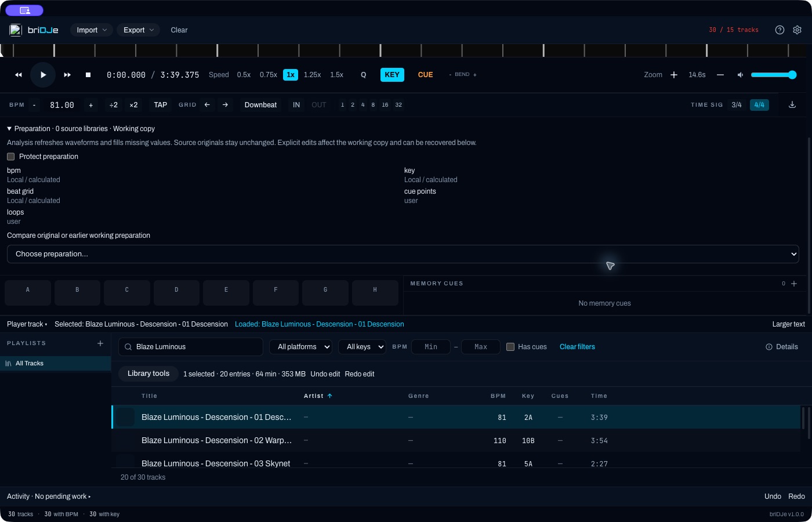Stop playback with the stop icon
The image size is (812, 522).
tap(88, 75)
